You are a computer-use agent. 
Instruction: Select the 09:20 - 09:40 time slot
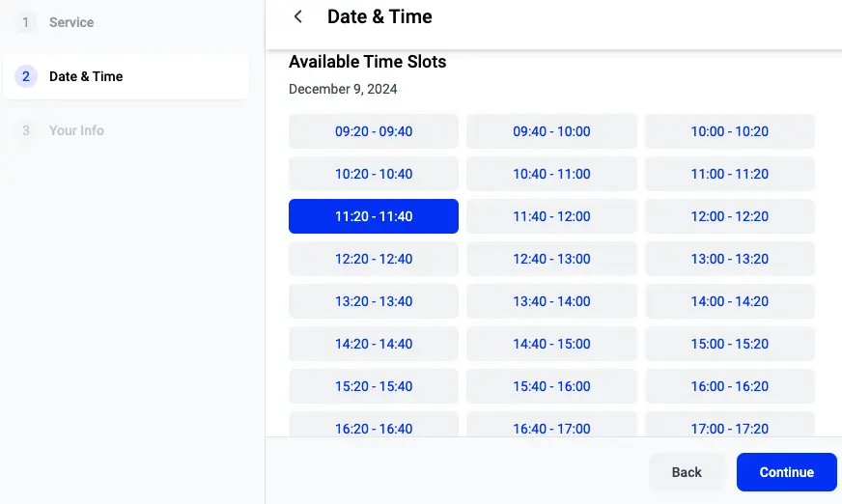coord(374,131)
